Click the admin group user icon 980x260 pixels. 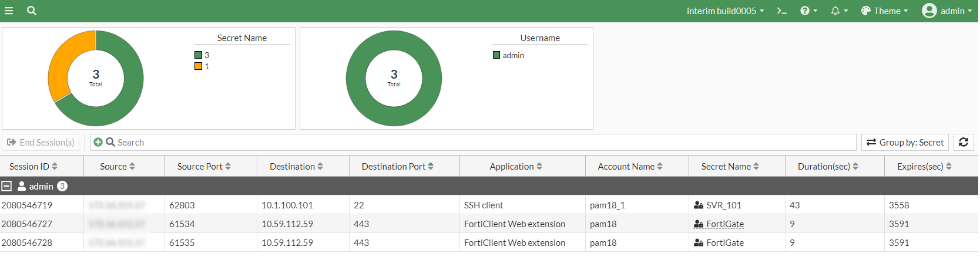(x=22, y=186)
